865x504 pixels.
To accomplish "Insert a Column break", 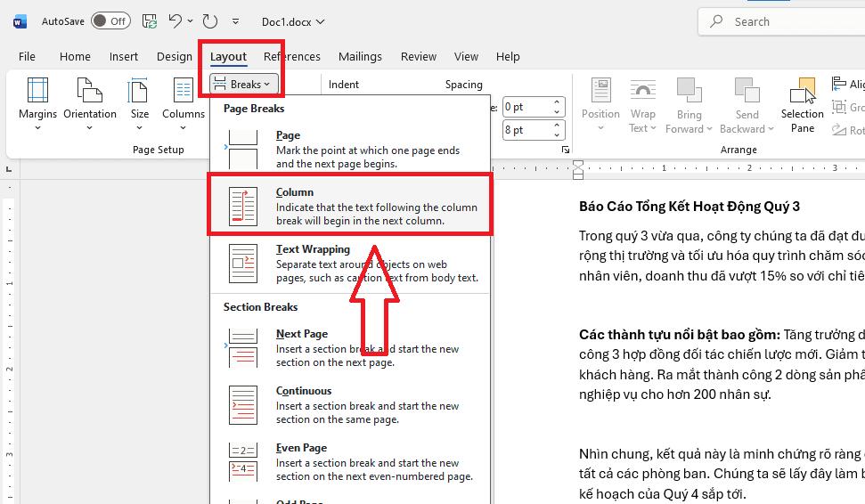I will [350, 206].
